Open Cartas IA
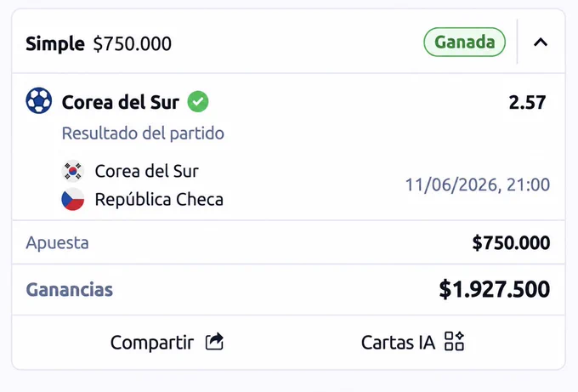Screen dimensions: 578x392 click(x=412, y=342)
